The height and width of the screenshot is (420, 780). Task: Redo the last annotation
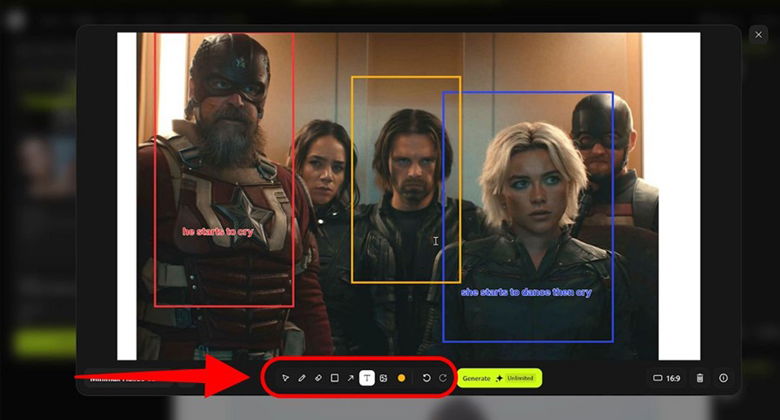point(442,378)
